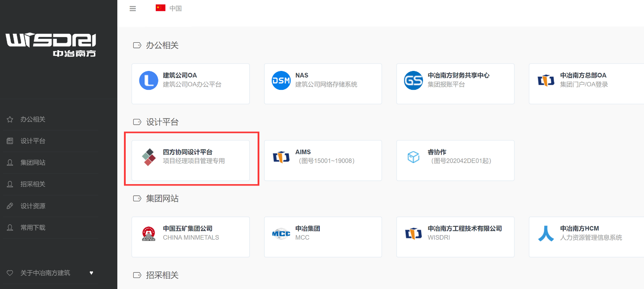
Task: Click the person icon beside 常用下载
Action: (10, 228)
